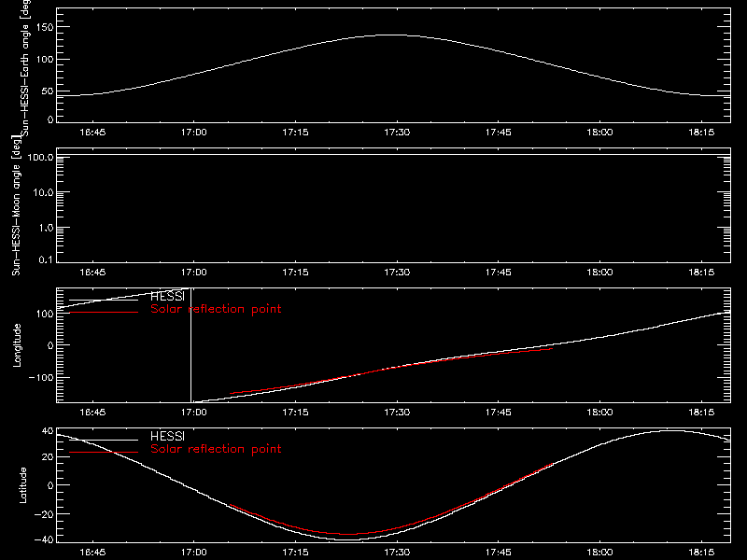Viewport: 747px width, 560px height.
Task: Select Solar reflection point legend in Longitude panel
Action: (x=216, y=309)
